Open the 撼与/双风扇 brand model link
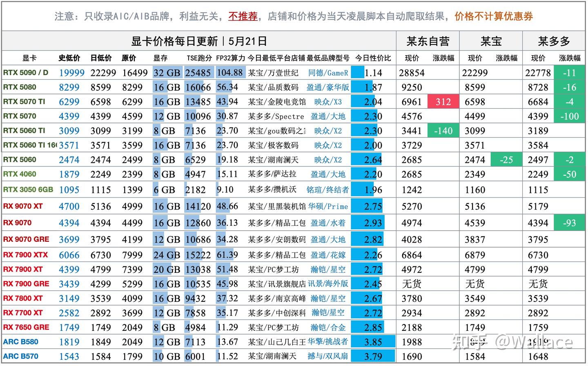 pyautogui.click(x=328, y=356)
